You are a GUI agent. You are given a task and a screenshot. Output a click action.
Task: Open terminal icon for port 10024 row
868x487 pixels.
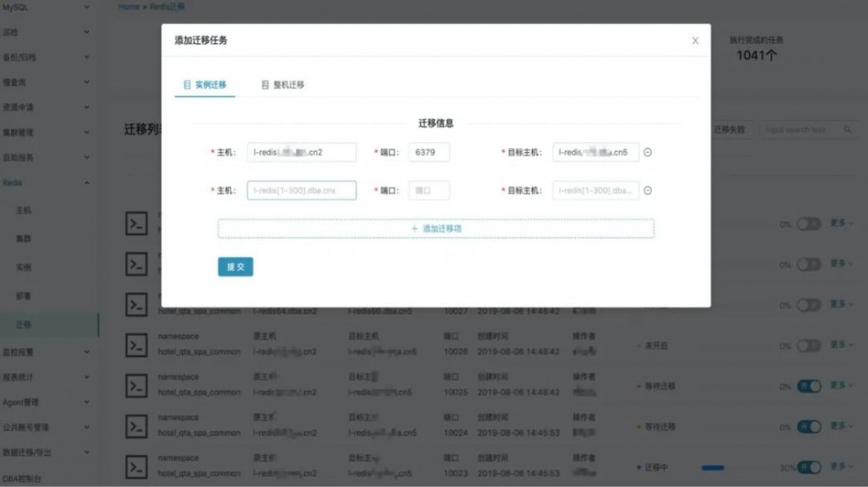click(136, 426)
